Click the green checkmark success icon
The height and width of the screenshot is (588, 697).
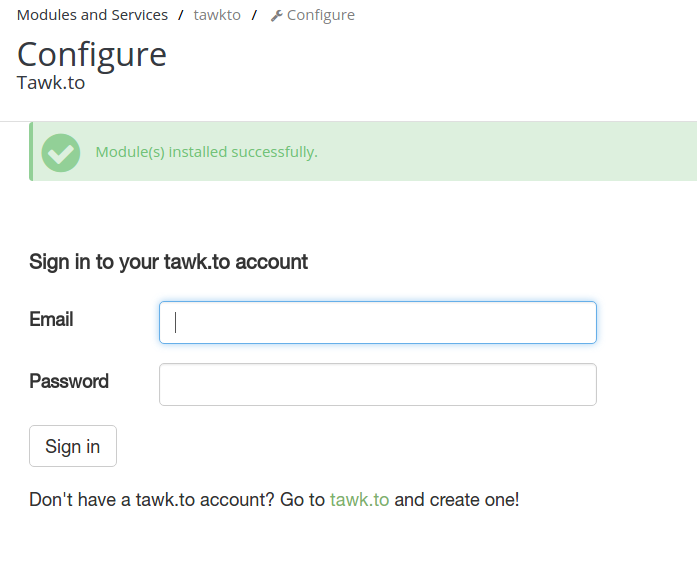[x=61, y=152]
